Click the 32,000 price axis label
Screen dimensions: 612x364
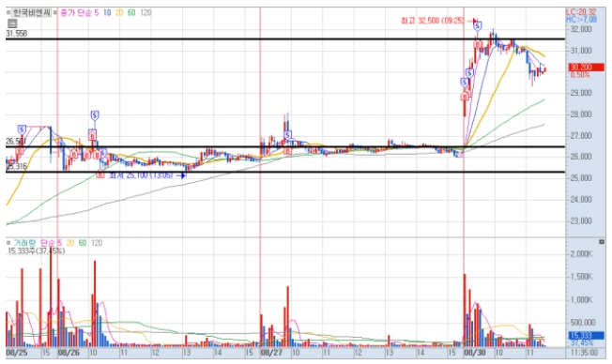581,29
